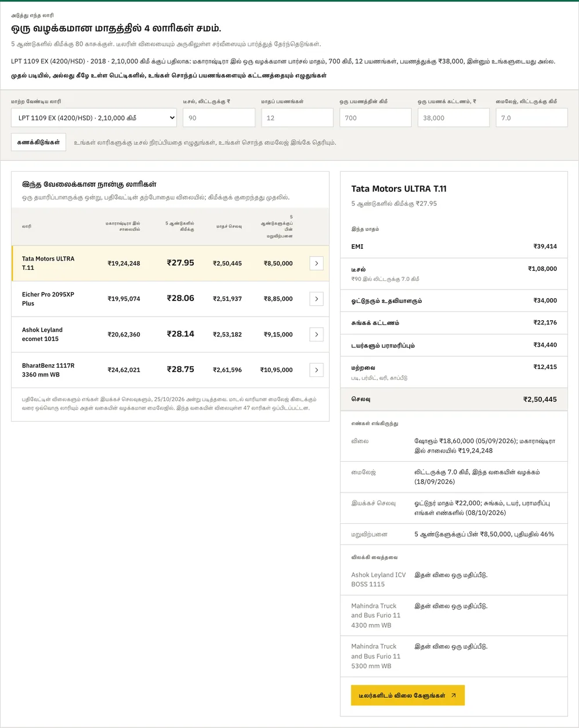579x728 pixels.
Task: Focus the monthly trips field showing 12
Action: click(x=297, y=118)
